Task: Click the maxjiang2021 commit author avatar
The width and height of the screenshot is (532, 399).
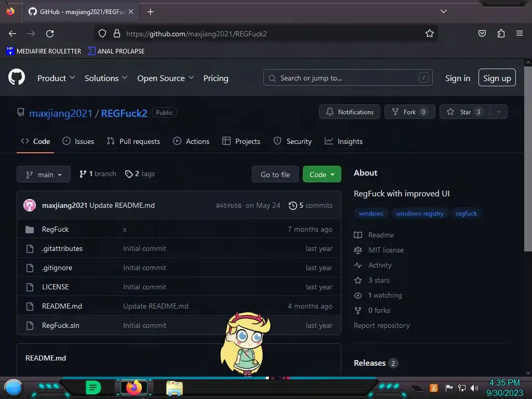Action: tap(30, 205)
